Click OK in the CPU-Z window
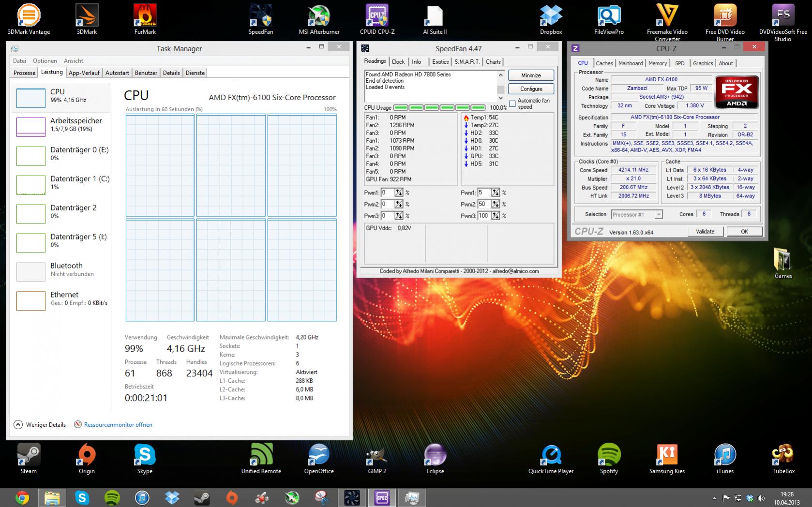Image resolution: width=812 pixels, height=507 pixels. (744, 232)
